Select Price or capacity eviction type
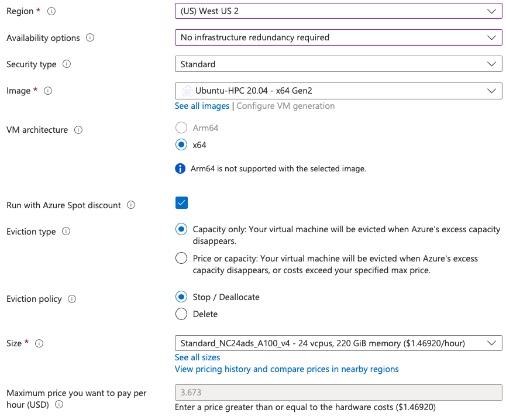Screen dimensions: 506x420 point(181,259)
